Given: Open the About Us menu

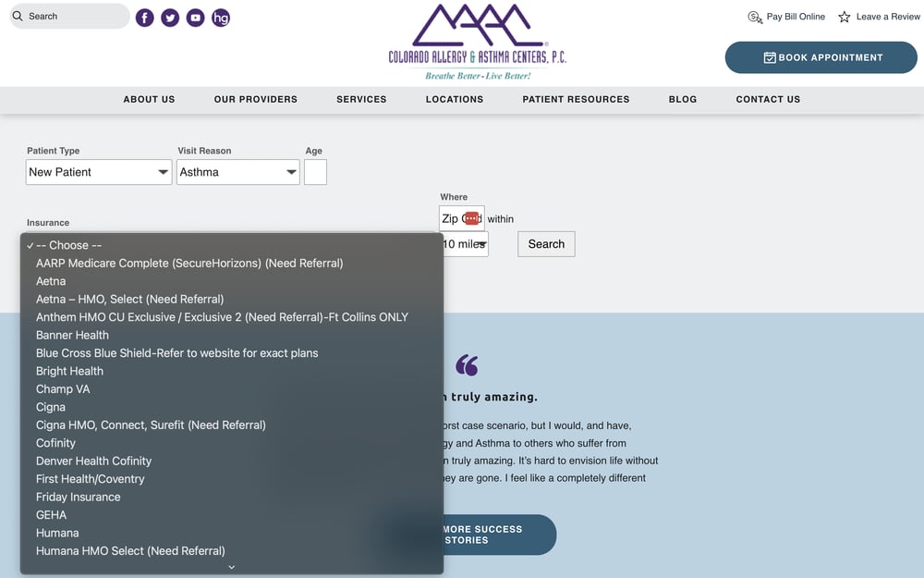Looking at the screenshot, I should pyautogui.click(x=149, y=99).
